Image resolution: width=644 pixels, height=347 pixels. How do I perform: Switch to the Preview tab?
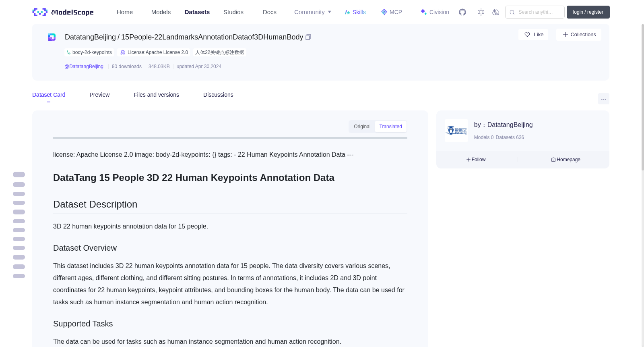[x=99, y=95]
